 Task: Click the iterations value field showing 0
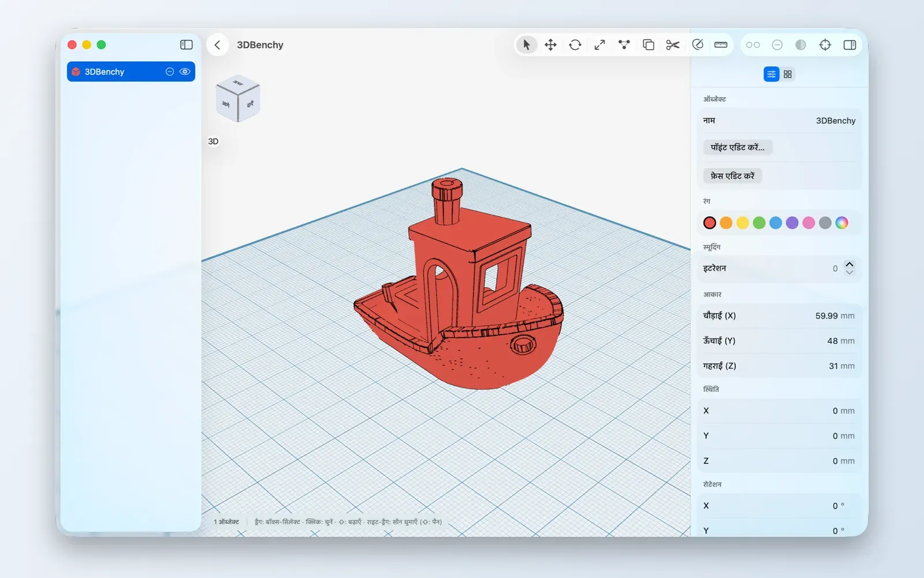click(835, 269)
